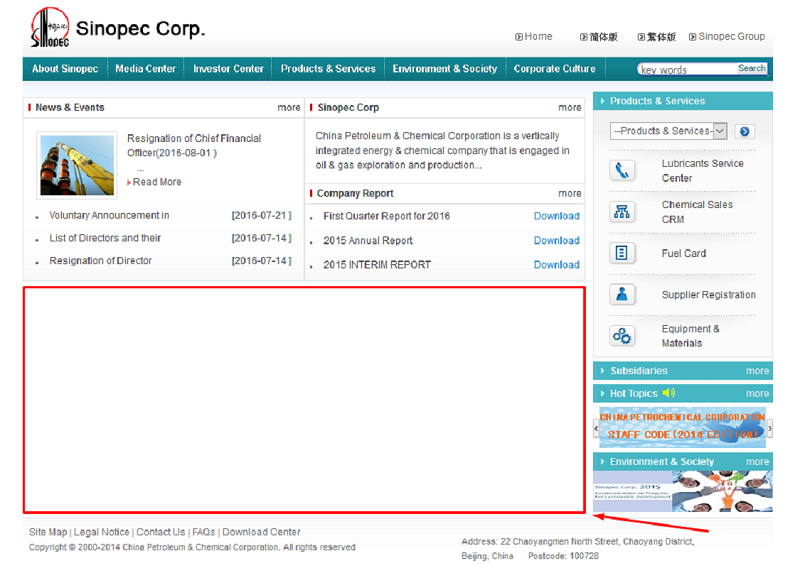
Task: Download the 2015 INTERIM REPORT
Action: point(557,265)
